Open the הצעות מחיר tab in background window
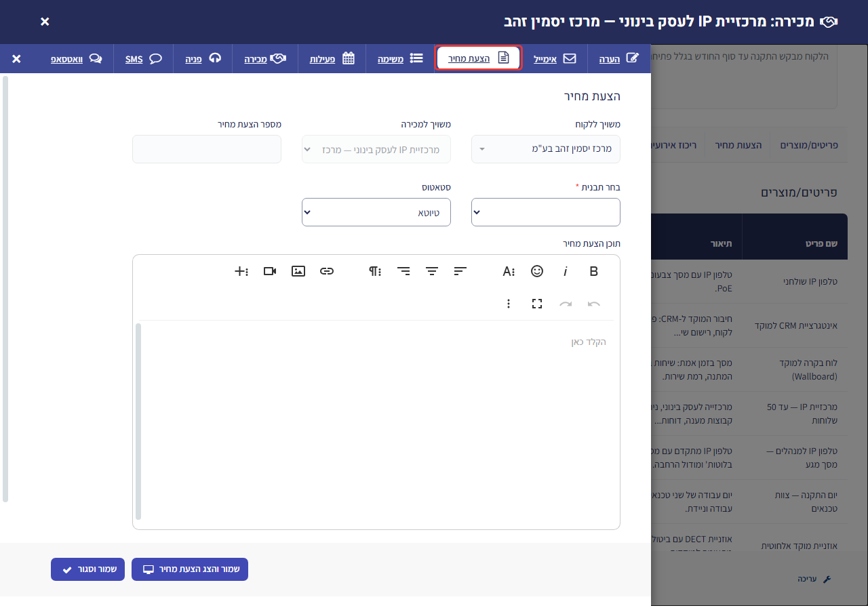 point(738,145)
